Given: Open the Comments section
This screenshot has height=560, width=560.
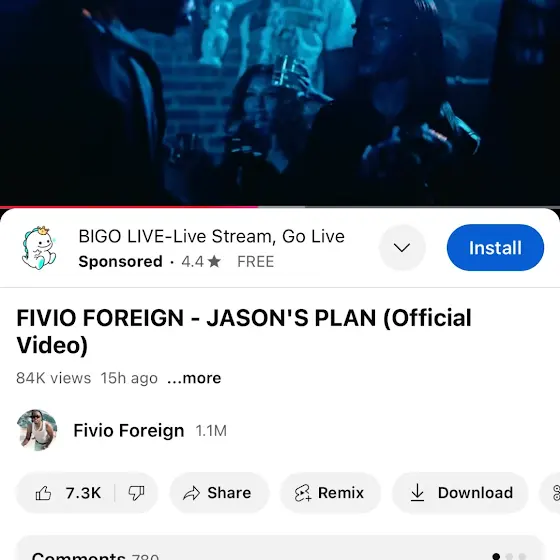Looking at the screenshot, I should (280, 548).
